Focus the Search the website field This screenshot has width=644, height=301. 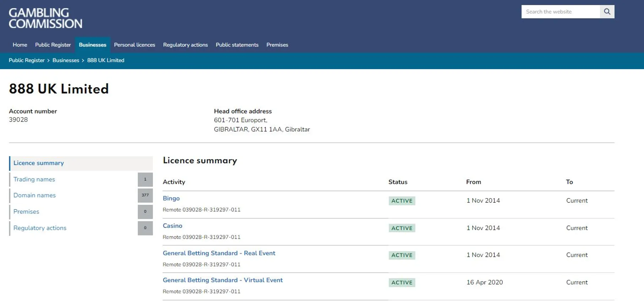point(561,12)
